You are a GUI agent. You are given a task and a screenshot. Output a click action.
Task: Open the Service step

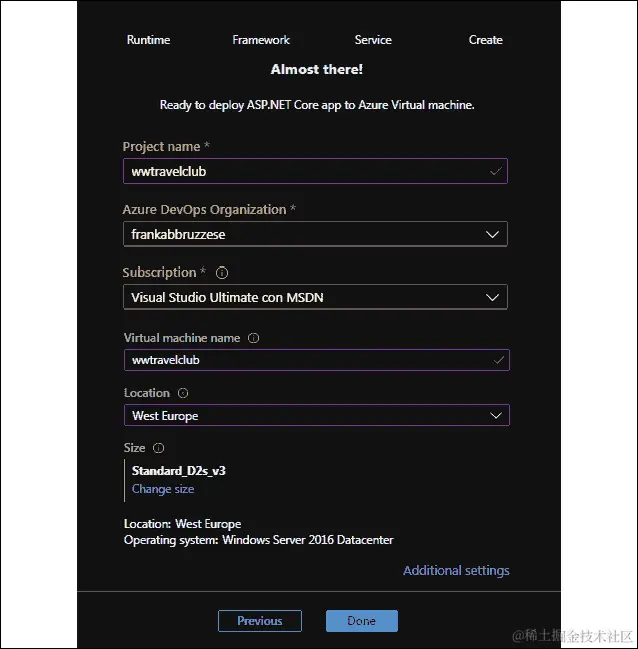pyautogui.click(x=373, y=40)
